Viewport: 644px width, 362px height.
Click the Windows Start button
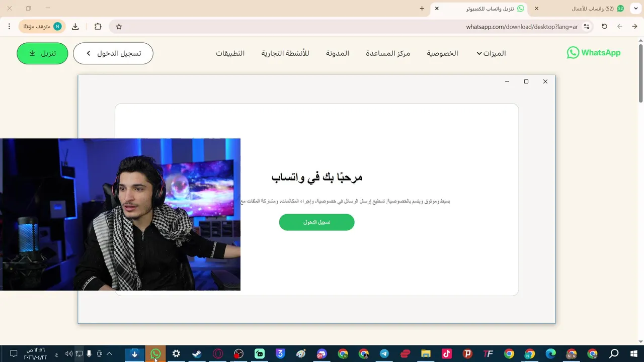(634, 354)
